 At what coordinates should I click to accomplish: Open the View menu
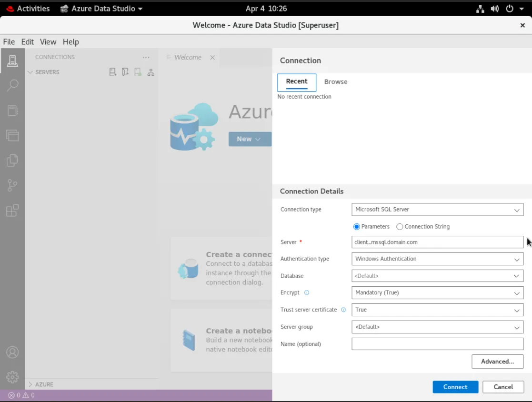48,42
